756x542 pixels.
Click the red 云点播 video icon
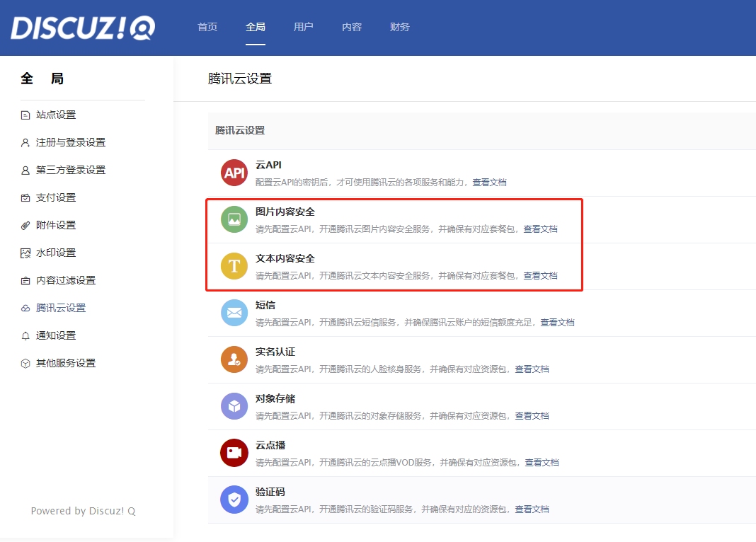click(x=234, y=453)
